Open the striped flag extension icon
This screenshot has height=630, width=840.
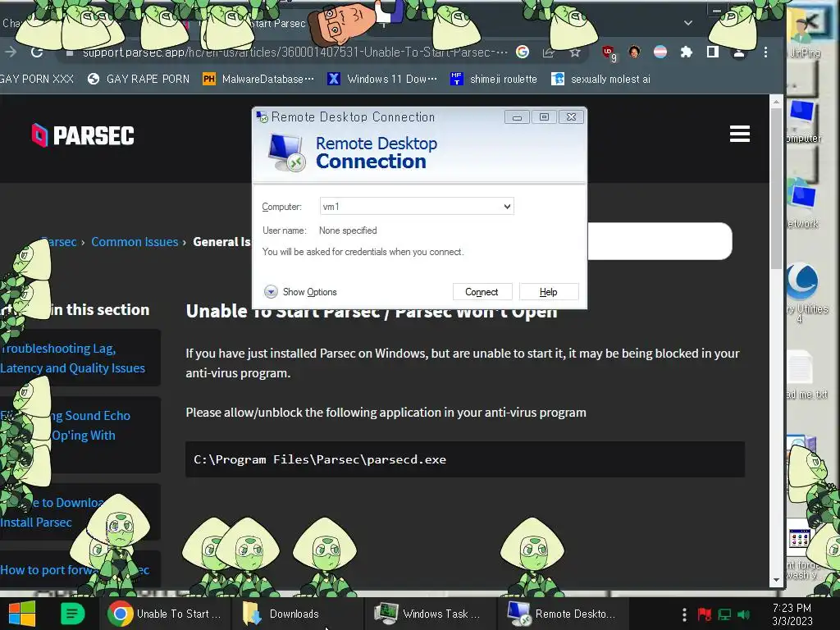[x=660, y=52]
